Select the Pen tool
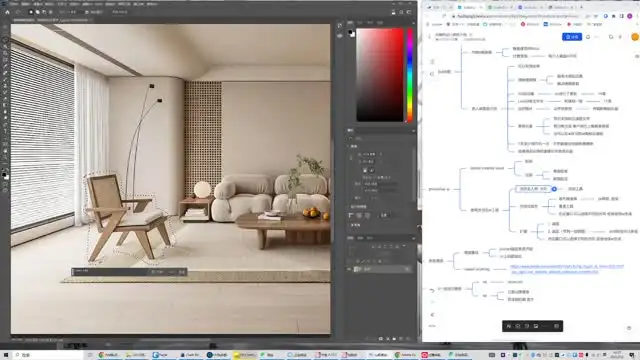Image resolution: width=640 pixels, height=360 pixels. click(x=5, y=125)
